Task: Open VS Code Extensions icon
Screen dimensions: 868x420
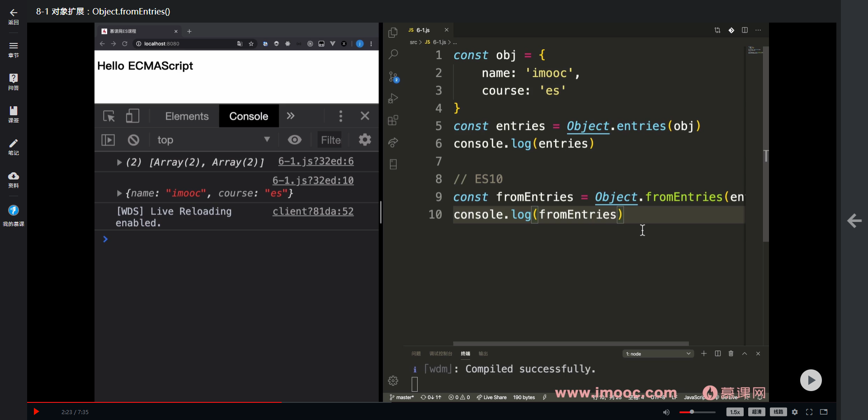Action: tap(393, 120)
